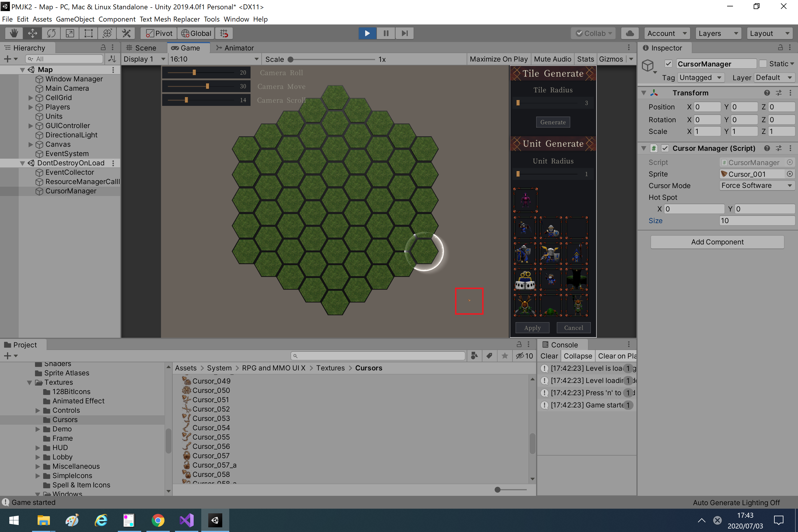Toggle the Static checkbox
The height and width of the screenshot is (532, 798).
coord(763,64)
